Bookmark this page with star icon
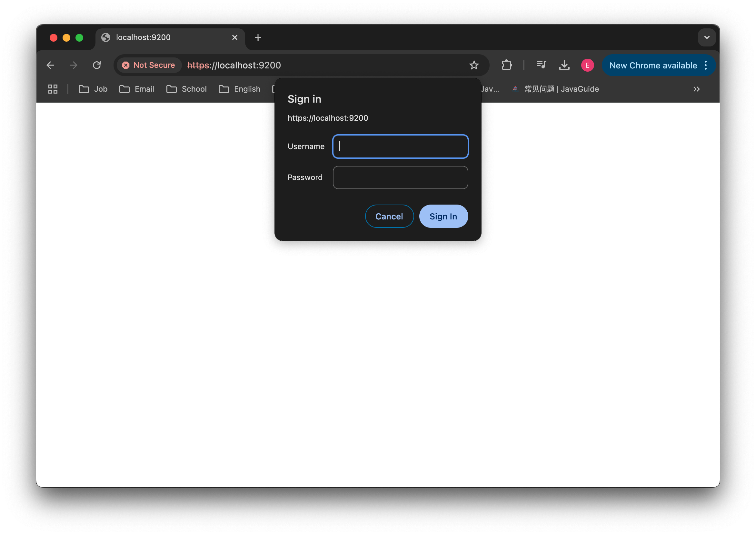 [x=474, y=65]
